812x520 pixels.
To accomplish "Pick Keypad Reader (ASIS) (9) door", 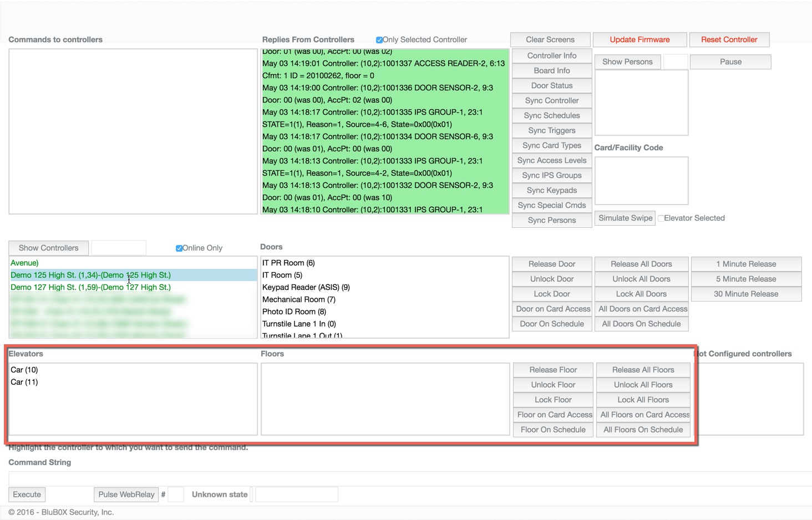I will tap(306, 287).
